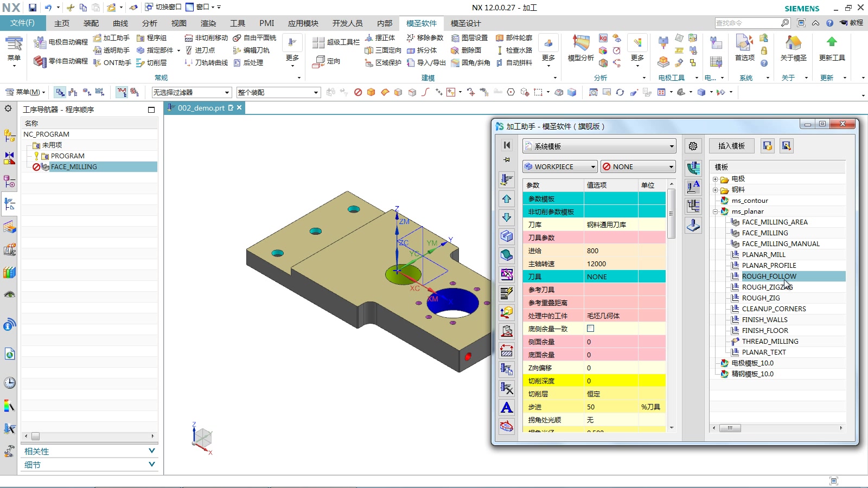Open the 文件(F) menu

click(22, 23)
